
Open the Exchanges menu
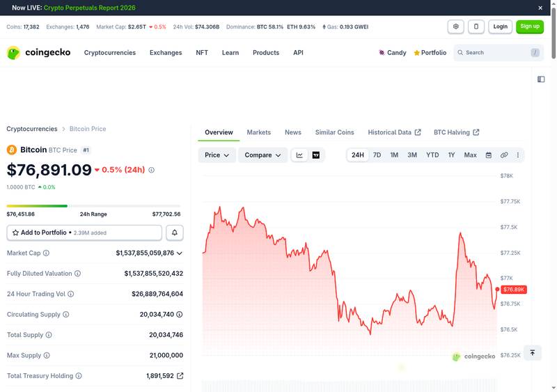click(166, 53)
